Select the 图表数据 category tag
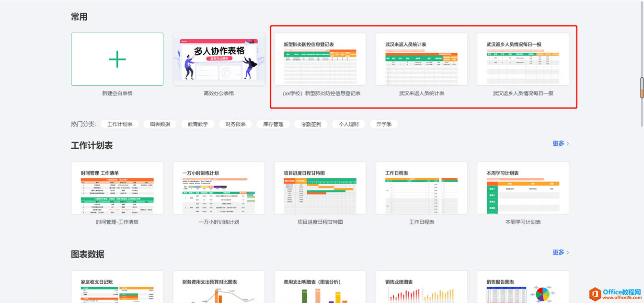The image size is (644, 303). point(160,124)
